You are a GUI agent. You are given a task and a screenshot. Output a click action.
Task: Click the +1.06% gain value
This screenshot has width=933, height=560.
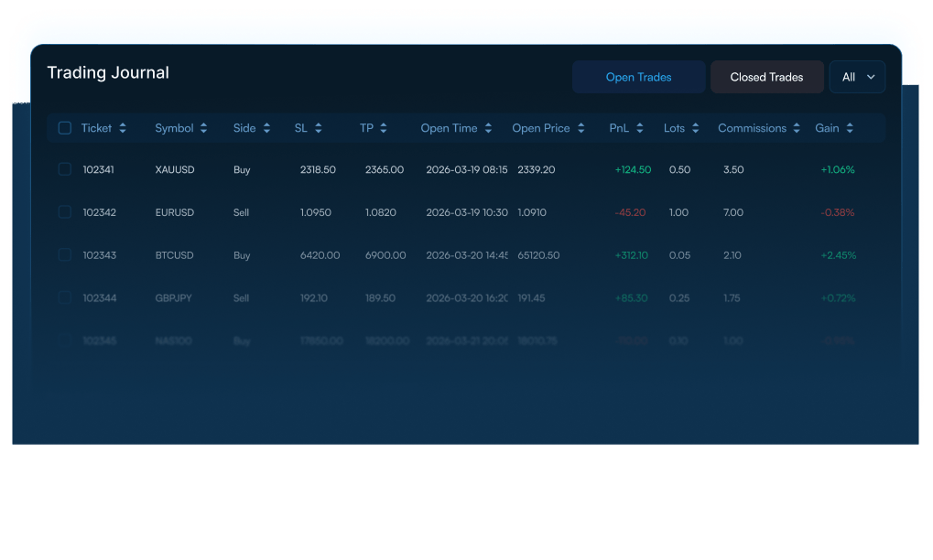tap(838, 170)
